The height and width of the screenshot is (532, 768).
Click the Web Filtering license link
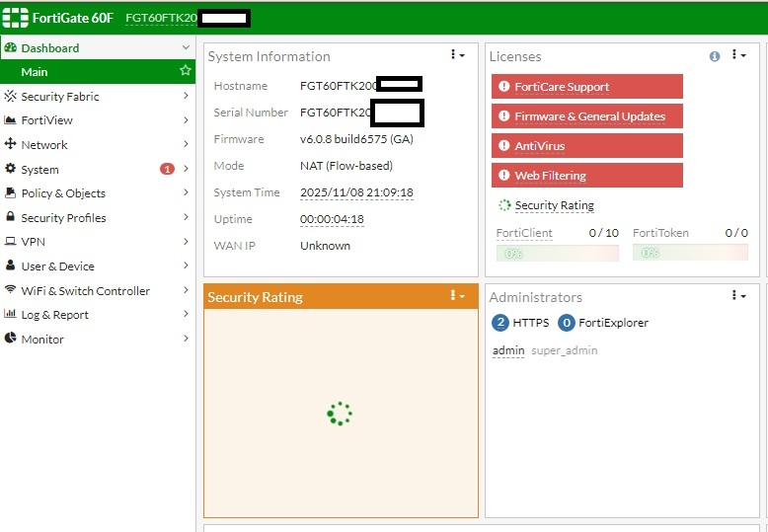coord(551,176)
